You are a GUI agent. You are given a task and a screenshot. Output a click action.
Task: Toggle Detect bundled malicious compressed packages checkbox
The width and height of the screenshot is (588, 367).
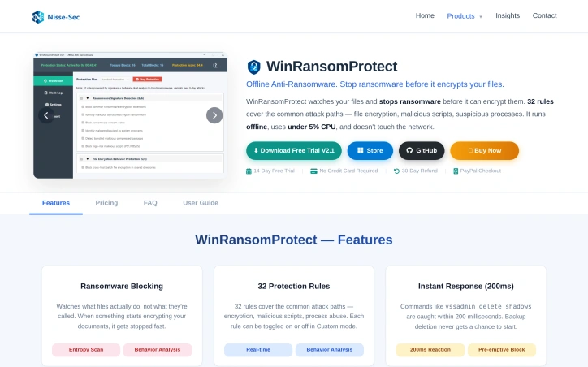tap(83, 138)
